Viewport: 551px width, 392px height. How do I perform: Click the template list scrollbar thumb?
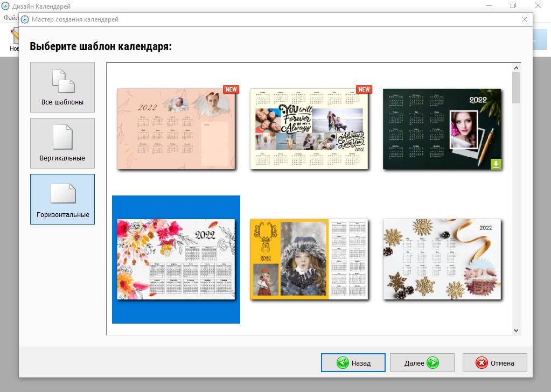[516, 87]
